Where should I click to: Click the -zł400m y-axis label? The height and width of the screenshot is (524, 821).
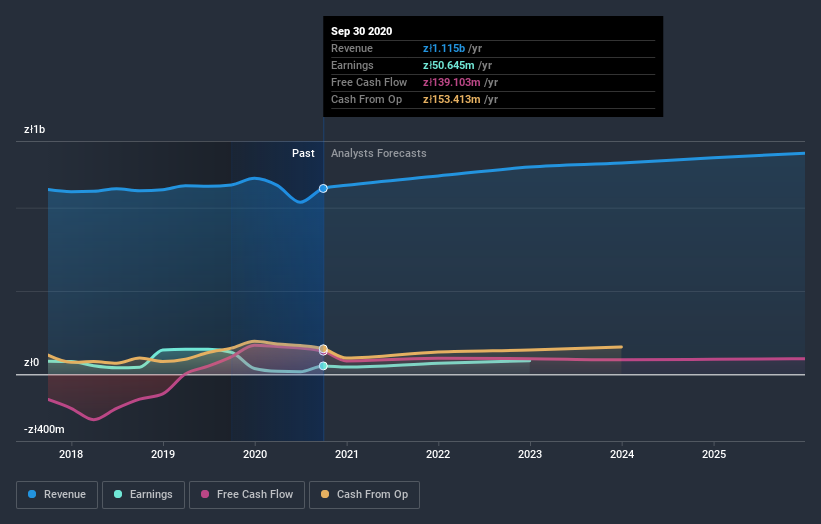point(44,429)
